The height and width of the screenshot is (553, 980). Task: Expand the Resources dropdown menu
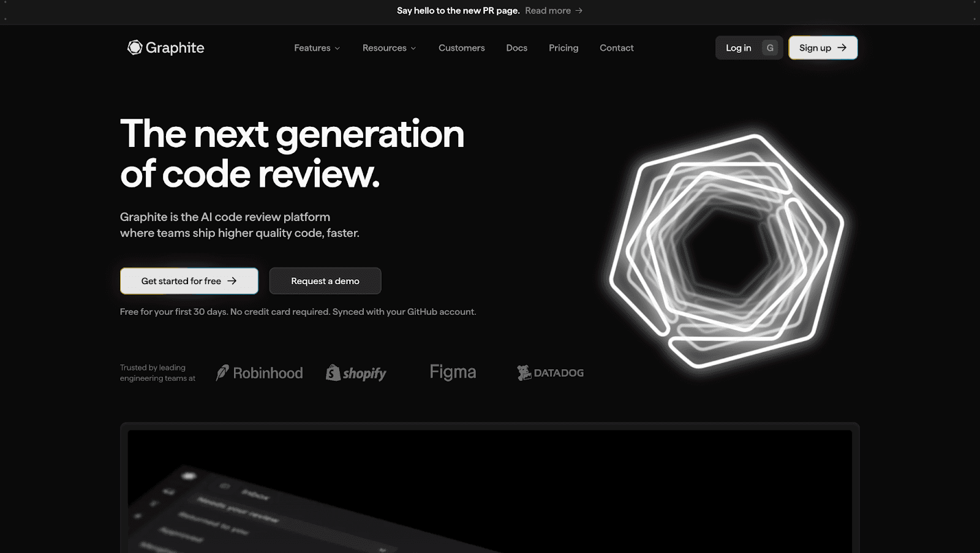(389, 48)
